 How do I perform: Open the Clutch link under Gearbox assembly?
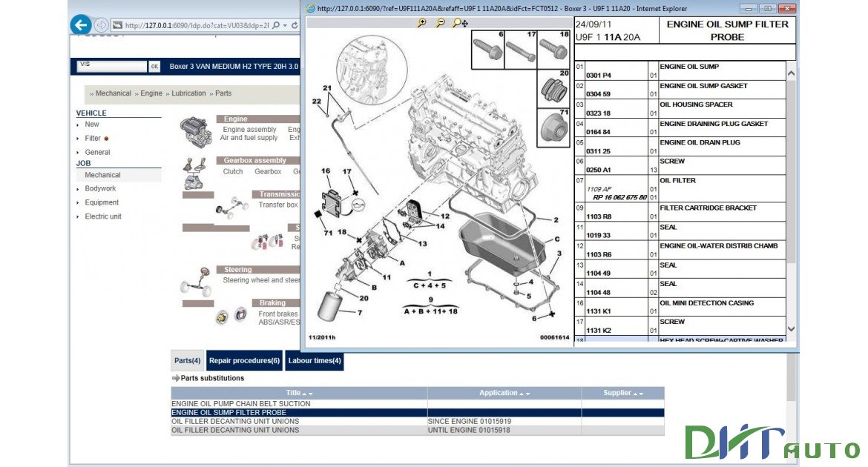(232, 171)
